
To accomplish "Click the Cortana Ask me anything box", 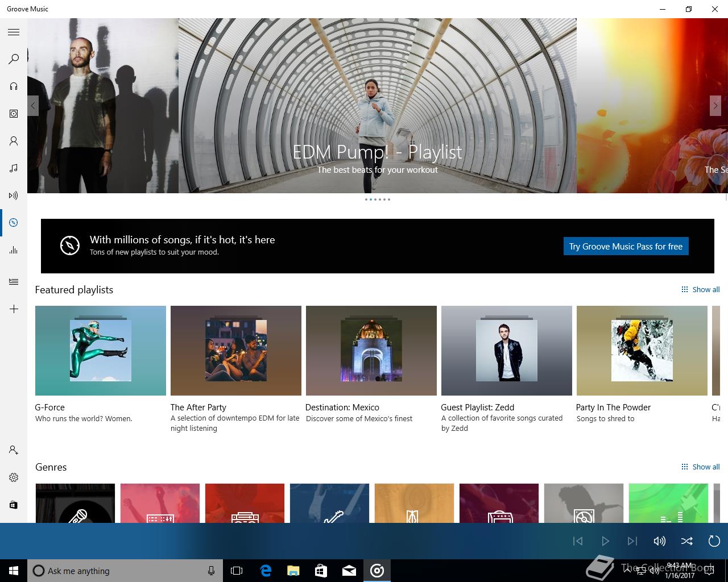I will click(124, 571).
